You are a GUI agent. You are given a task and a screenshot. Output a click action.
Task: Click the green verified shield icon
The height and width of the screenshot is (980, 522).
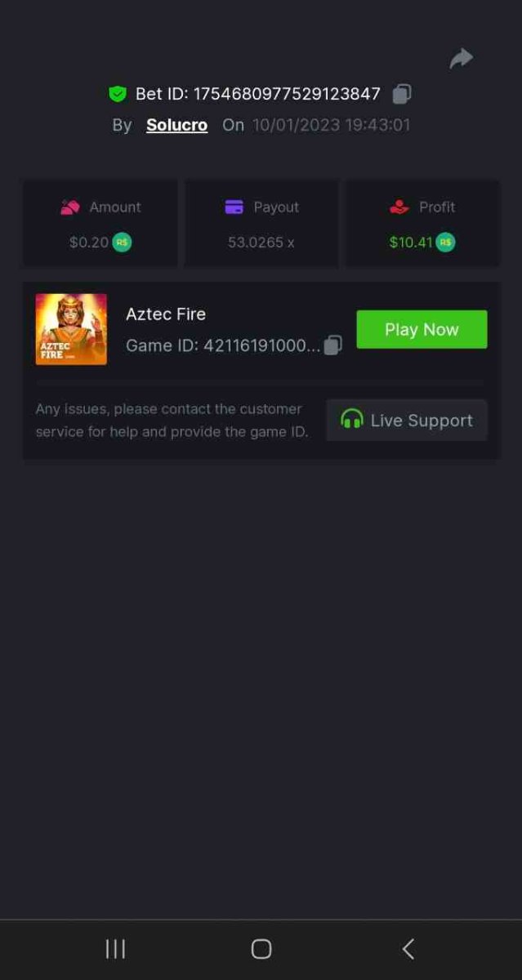coord(118,94)
